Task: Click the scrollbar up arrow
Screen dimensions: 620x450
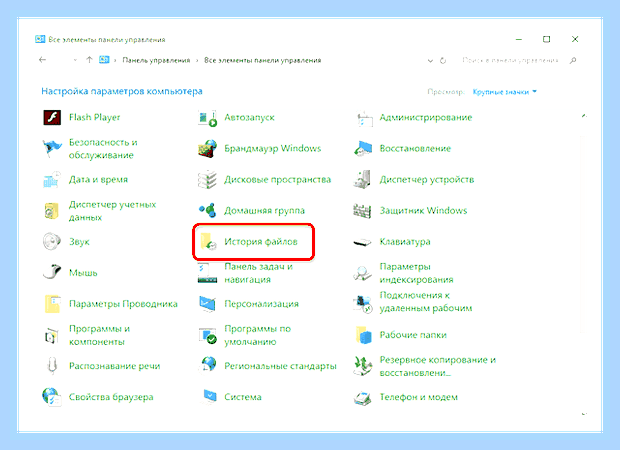Action: click(584, 116)
